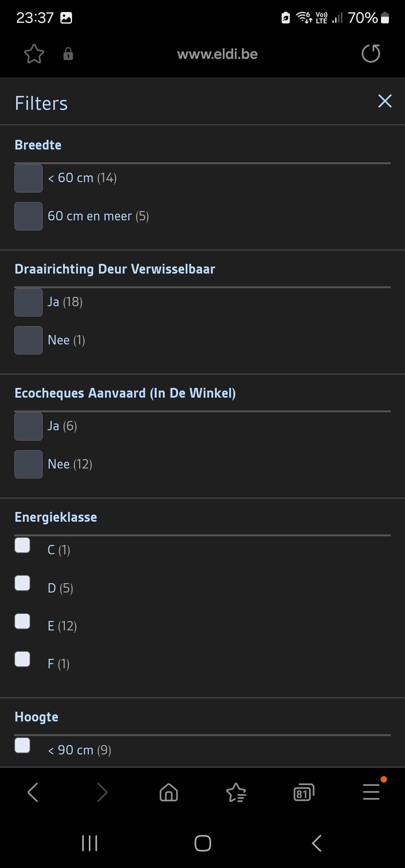
Task: Tap the www.eldi.be address bar
Action: [x=217, y=54]
